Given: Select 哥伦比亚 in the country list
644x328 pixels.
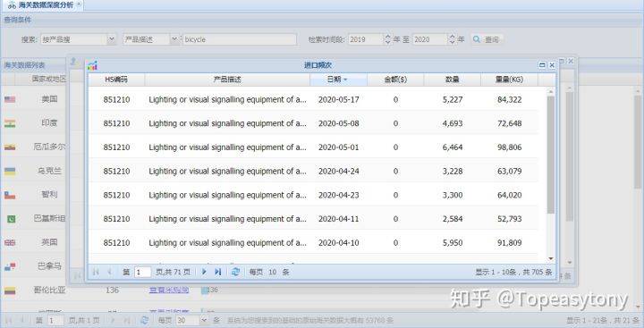Looking at the screenshot, I should point(49,290).
